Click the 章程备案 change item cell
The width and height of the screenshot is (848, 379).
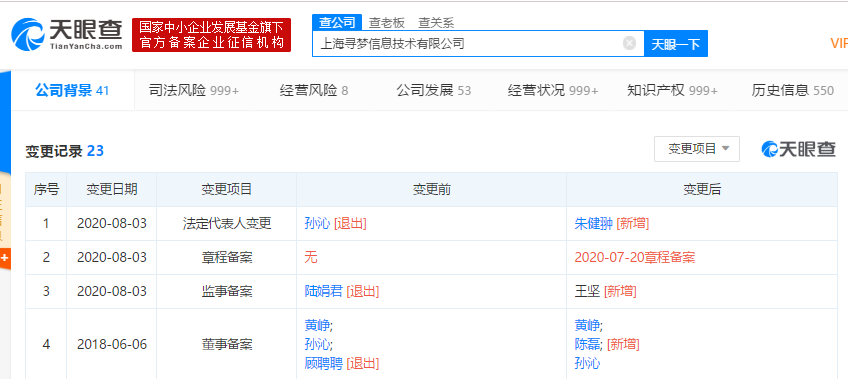(x=227, y=257)
